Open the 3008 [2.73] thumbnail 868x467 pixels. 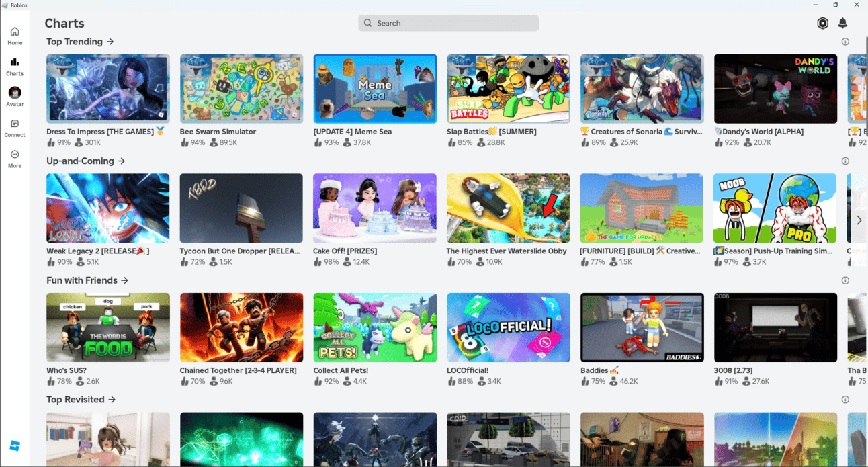click(x=775, y=327)
